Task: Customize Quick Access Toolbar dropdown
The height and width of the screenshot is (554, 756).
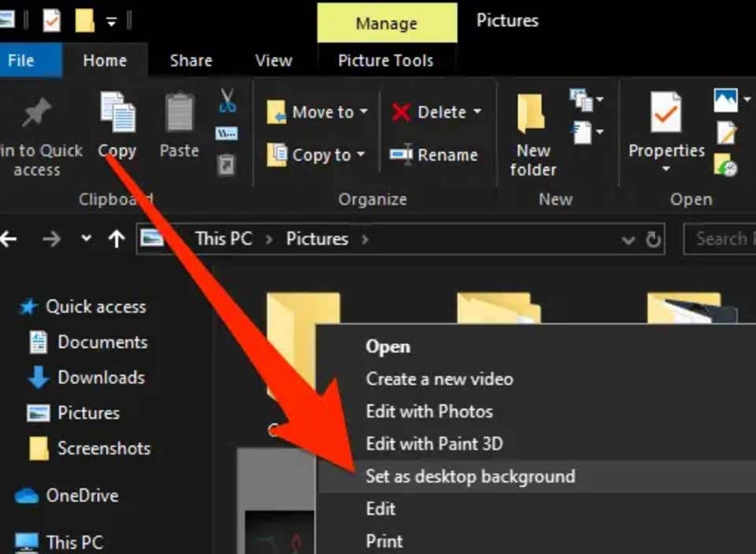Action: [111, 22]
